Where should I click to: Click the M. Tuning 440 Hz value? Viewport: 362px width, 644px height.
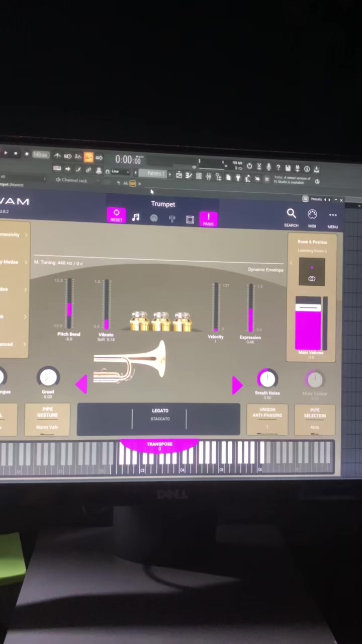[58, 263]
